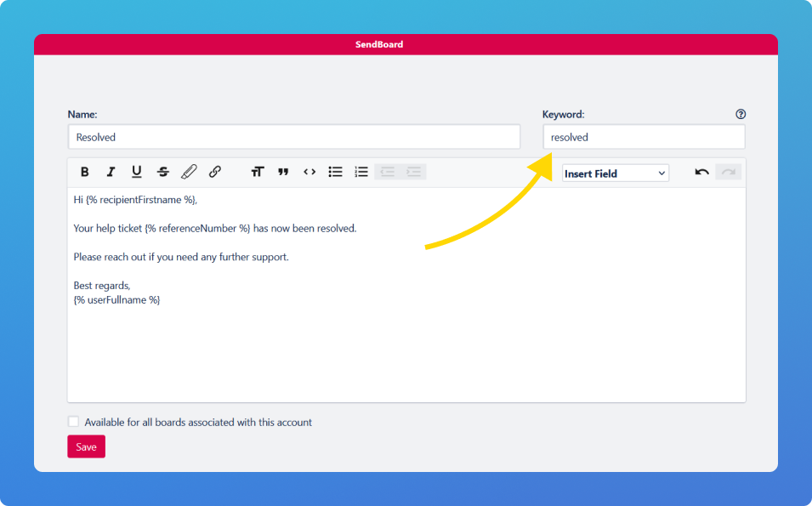
Task: Enable availability for all associated boards
Action: (73, 421)
